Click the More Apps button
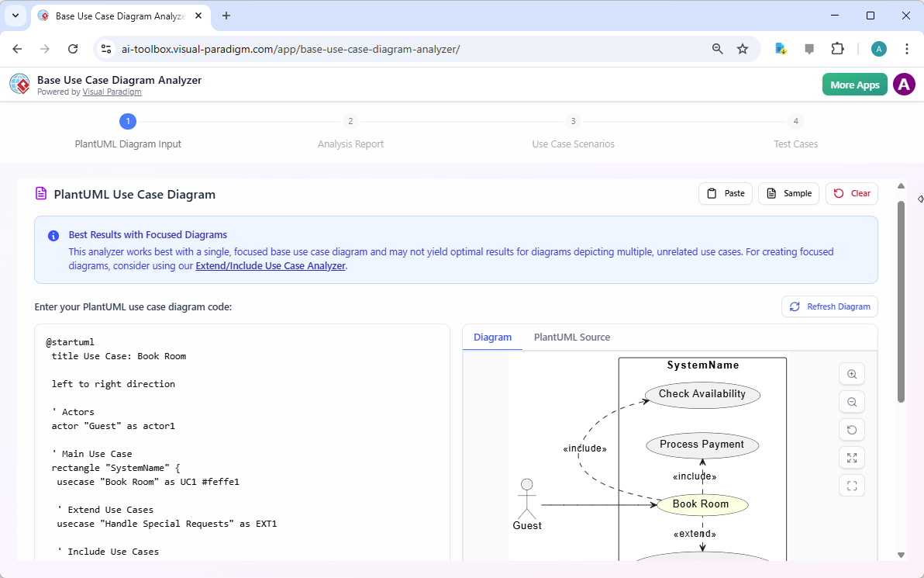924x578 pixels. (x=854, y=84)
